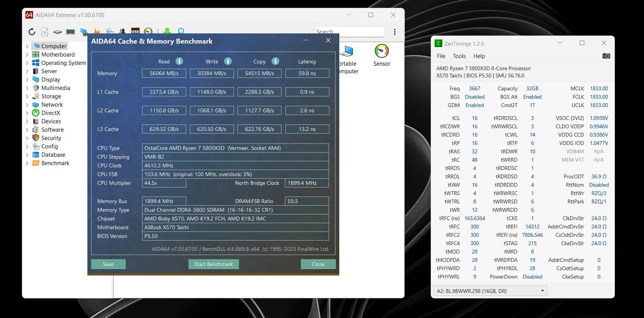Expand the Motherboard tree node

click(27, 55)
